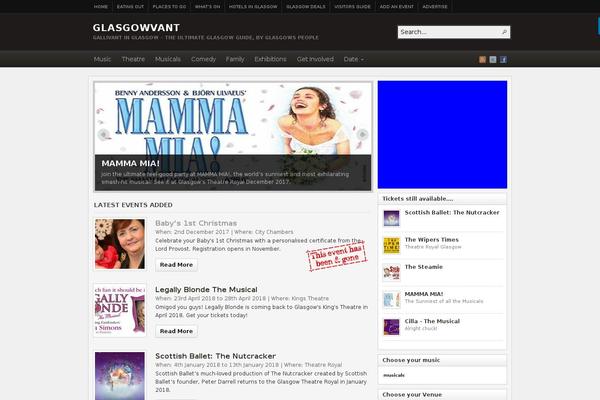Open Add An Event in top bar
This screenshot has height=400, width=600.
pyautogui.click(x=396, y=7)
